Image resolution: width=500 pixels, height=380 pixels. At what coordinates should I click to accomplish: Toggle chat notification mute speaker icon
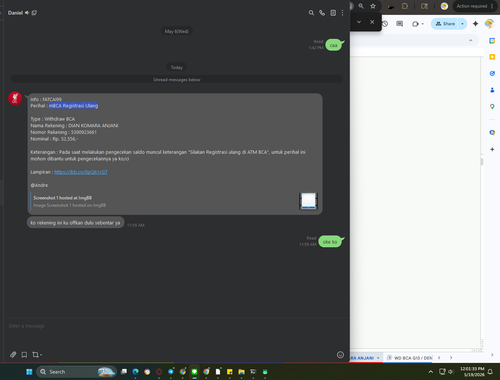[27, 13]
